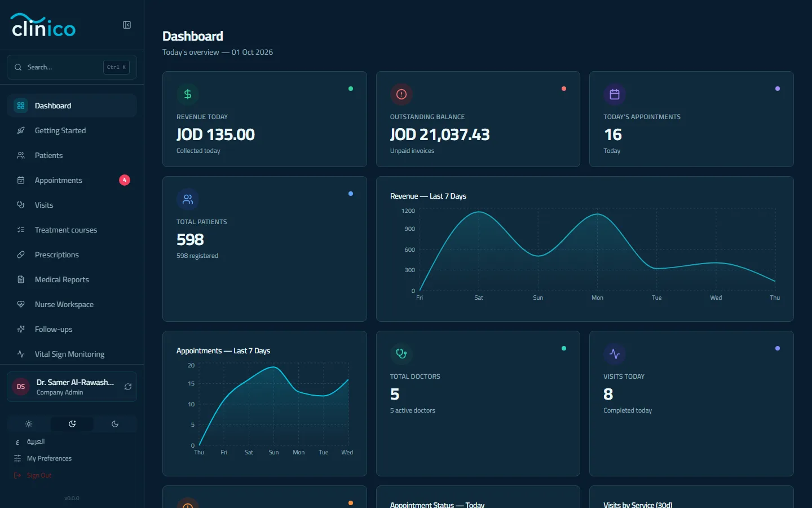Click the DS user avatar

coord(21,387)
